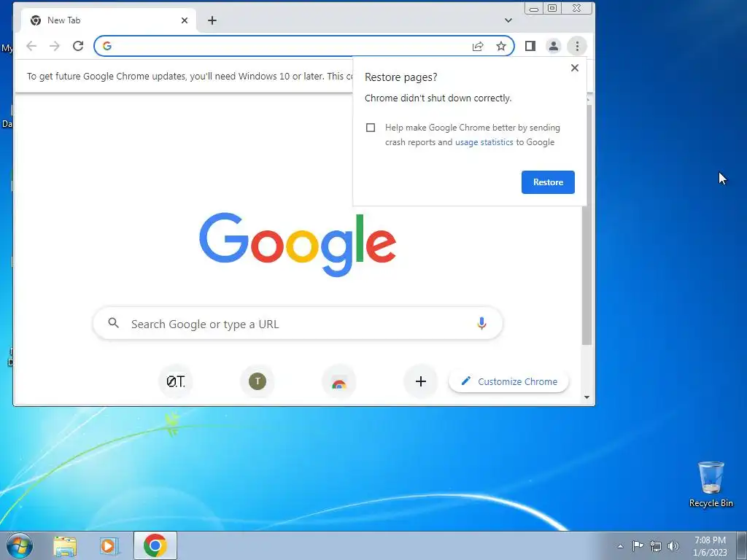Check the send crash reports checkbox

(x=371, y=128)
